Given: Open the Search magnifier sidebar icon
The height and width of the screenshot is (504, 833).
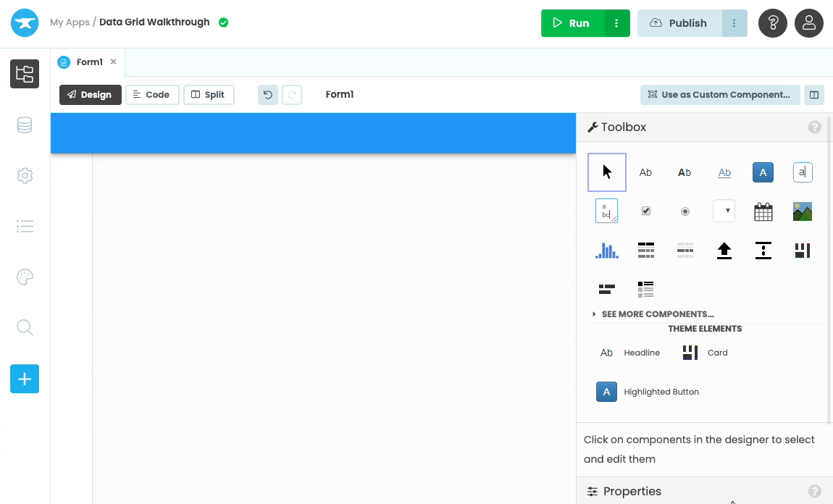Looking at the screenshot, I should coord(25,328).
